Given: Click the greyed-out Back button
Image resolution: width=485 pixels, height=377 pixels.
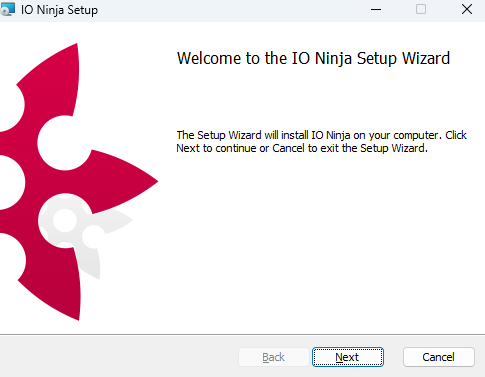Looking at the screenshot, I should click(x=274, y=357).
